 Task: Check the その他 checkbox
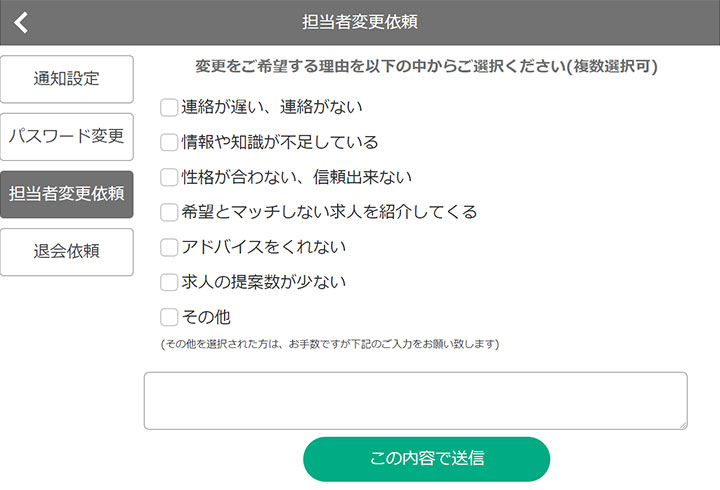[x=169, y=317]
